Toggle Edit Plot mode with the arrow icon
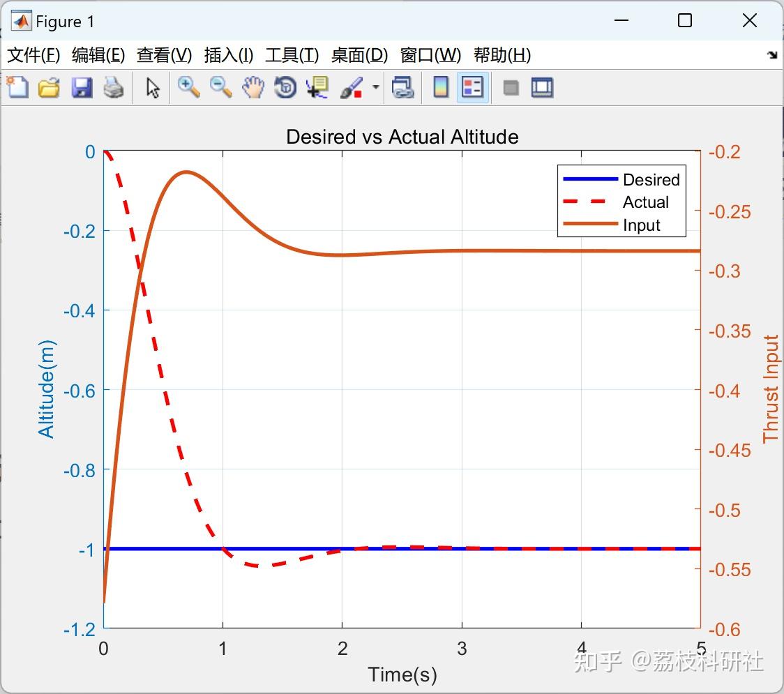The width and height of the screenshot is (784, 694). [x=151, y=87]
